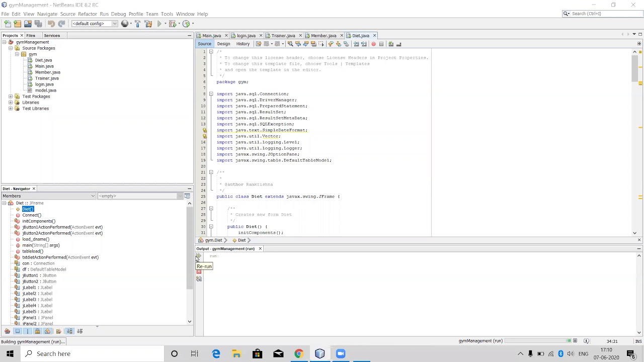The height and width of the screenshot is (362, 644).
Task: Switch to the Files tab
Action: point(31,36)
